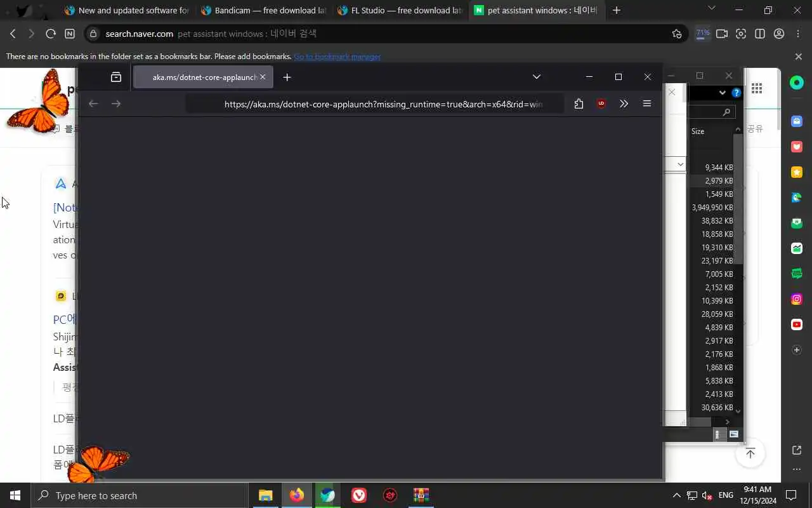This screenshot has width=812, height=508.
Task: Dismiss the bookmarks bar notice
Action: (799, 57)
